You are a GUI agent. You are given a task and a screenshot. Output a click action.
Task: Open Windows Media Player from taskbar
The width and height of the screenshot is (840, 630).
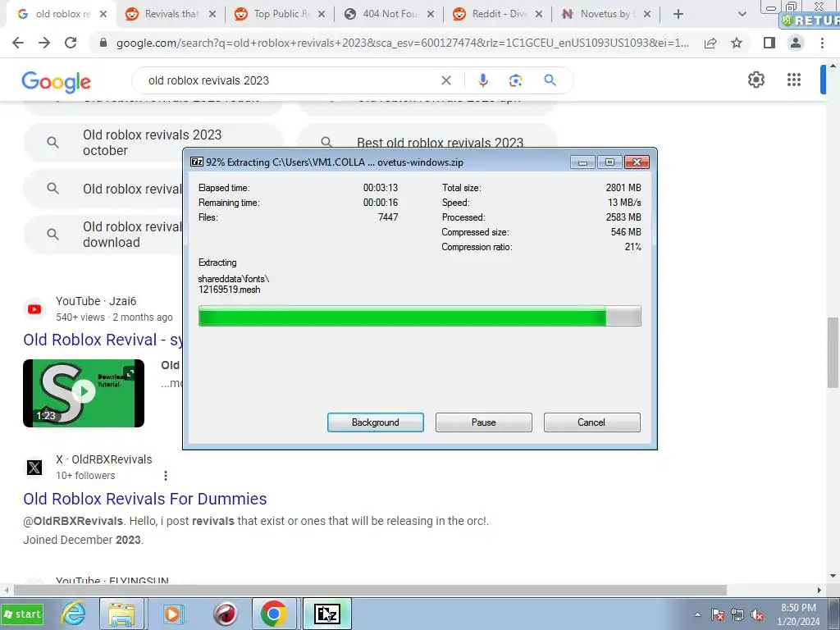click(172, 614)
